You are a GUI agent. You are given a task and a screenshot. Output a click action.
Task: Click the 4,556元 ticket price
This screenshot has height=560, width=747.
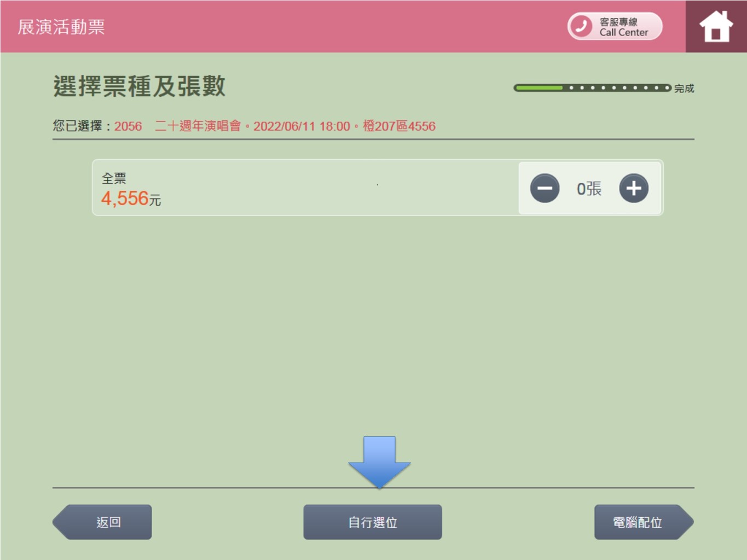pyautogui.click(x=131, y=198)
